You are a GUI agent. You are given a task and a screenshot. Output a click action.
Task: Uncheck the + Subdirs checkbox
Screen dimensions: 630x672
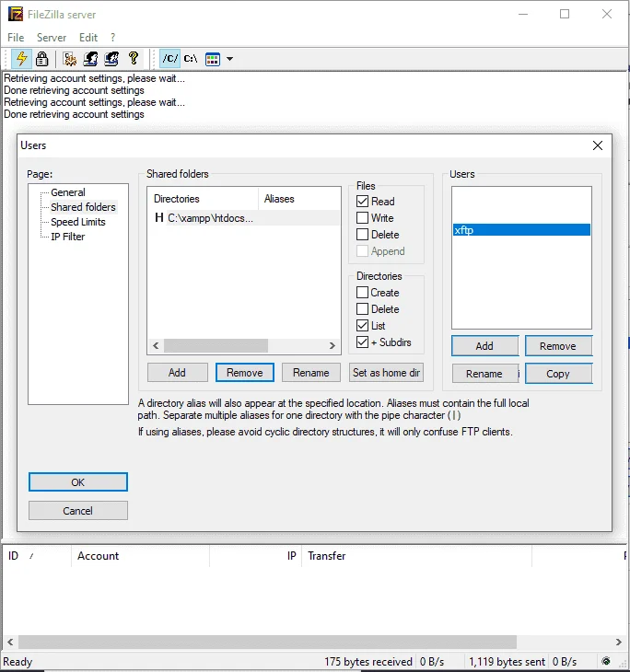(362, 342)
